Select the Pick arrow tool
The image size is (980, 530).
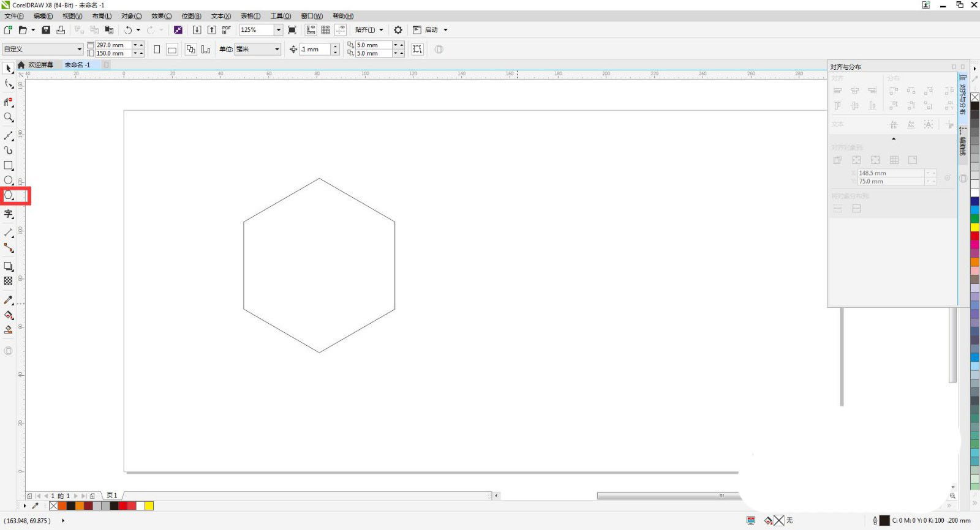[x=8, y=69]
